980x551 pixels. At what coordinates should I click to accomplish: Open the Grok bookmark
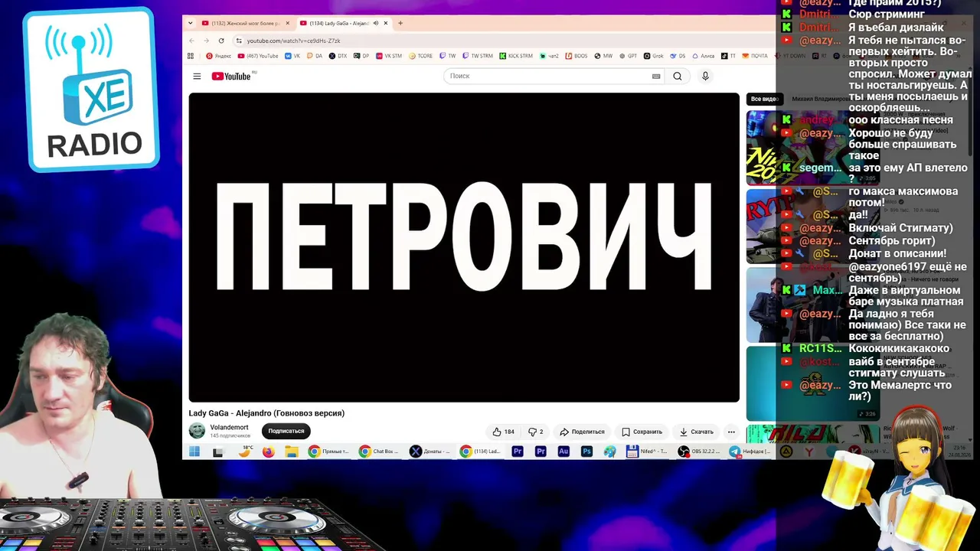point(653,56)
